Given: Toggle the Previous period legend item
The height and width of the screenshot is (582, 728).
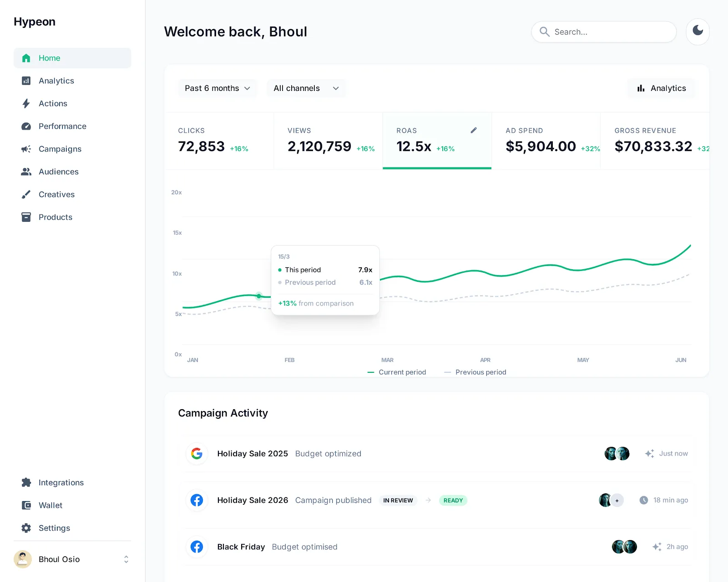Looking at the screenshot, I should pos(475,372).
